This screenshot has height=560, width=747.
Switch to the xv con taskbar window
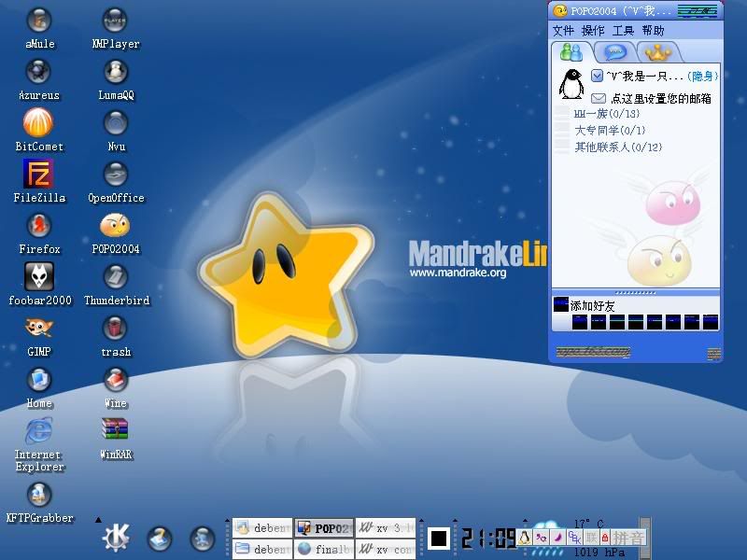click(386, 549)
